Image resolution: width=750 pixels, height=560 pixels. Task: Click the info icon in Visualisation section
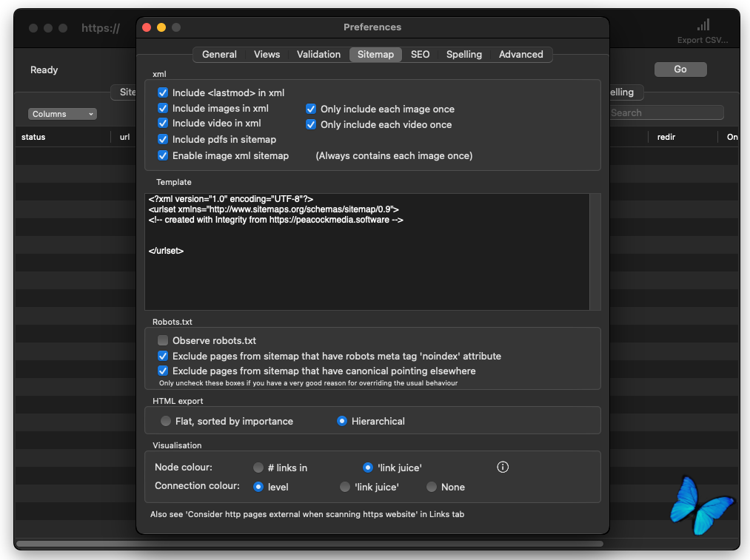tap(503, 467)
